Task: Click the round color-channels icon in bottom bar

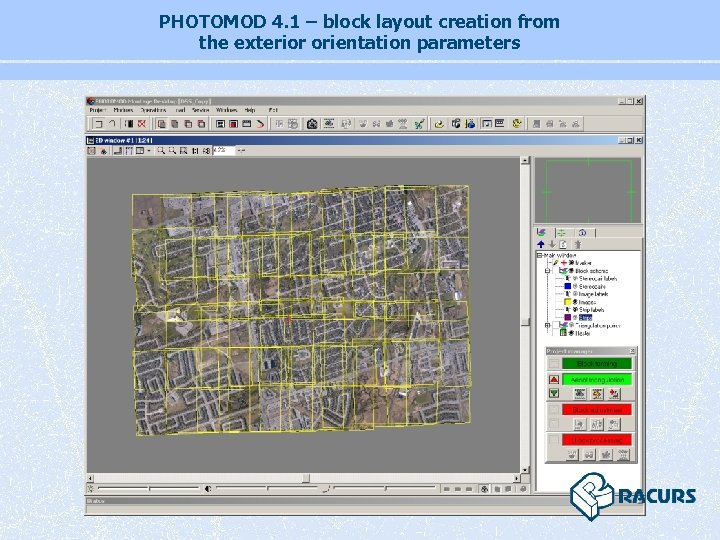Action: 484,489
